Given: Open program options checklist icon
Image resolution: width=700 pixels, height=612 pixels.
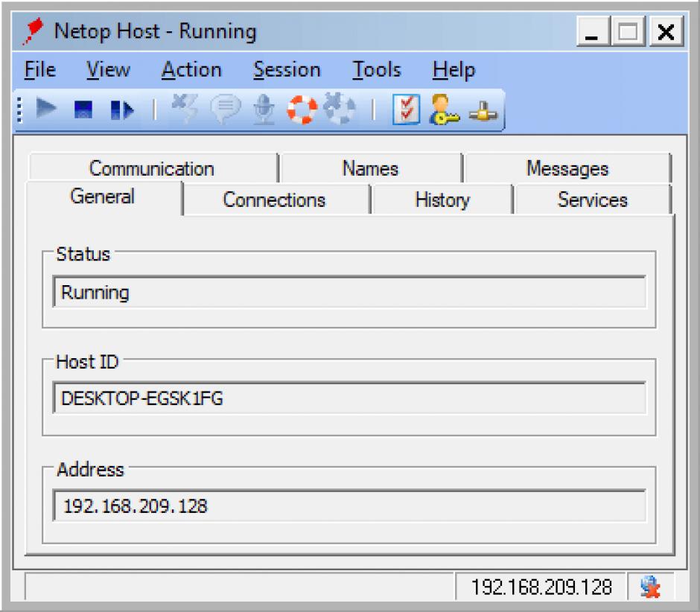Looking at the screenshot, I should (x=406, y=109).
